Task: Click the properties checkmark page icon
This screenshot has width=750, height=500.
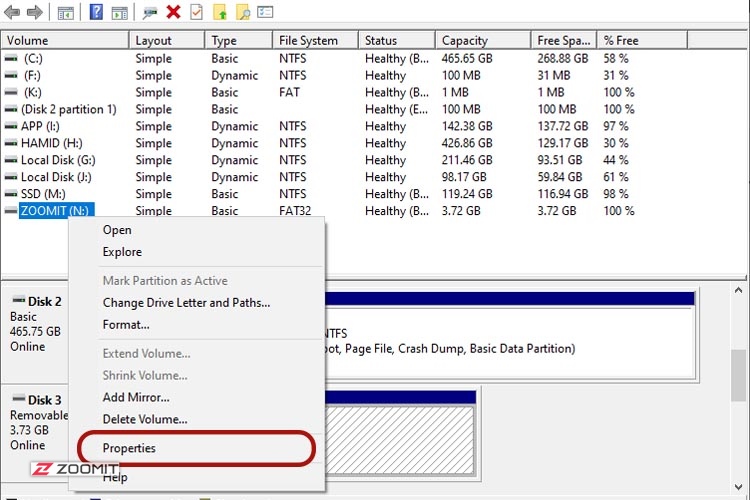Action: point(196,13)
